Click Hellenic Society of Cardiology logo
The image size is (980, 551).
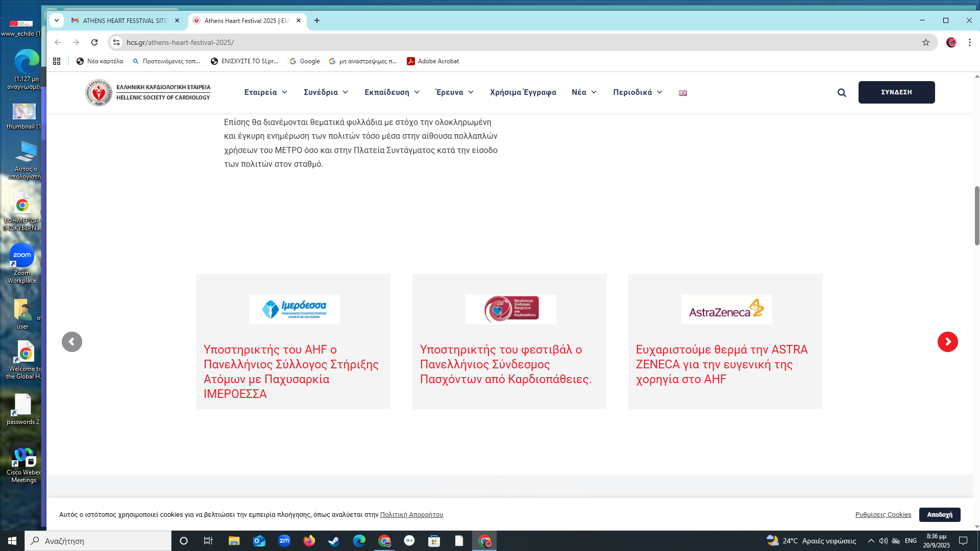[x=148, y=92]
